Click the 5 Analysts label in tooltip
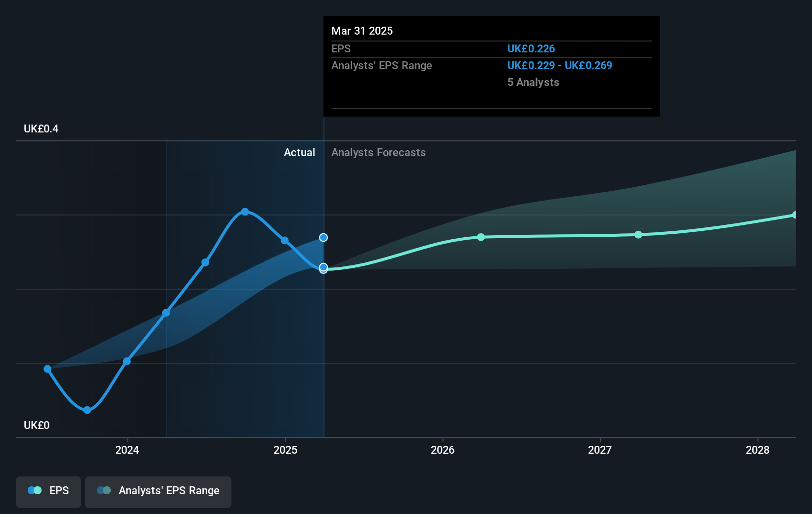812x514 pixels. 533,82
